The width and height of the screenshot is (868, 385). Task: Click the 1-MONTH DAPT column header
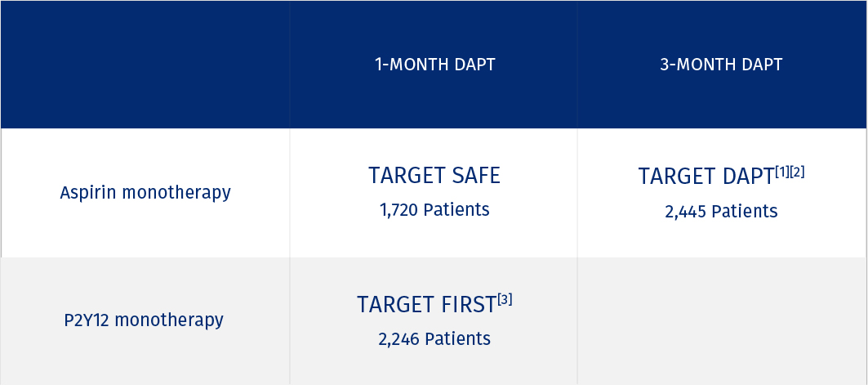[x=434, y=65]
